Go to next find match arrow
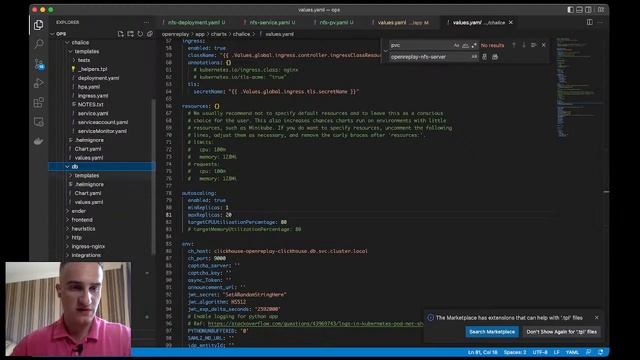640x360 pixels. click(524, 45)
